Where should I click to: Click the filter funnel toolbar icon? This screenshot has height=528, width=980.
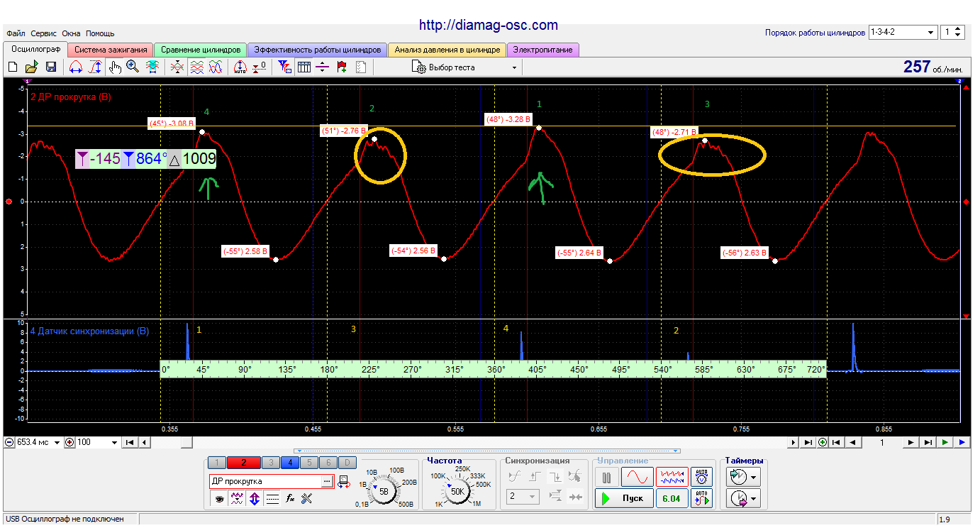(x=284, y=67)
